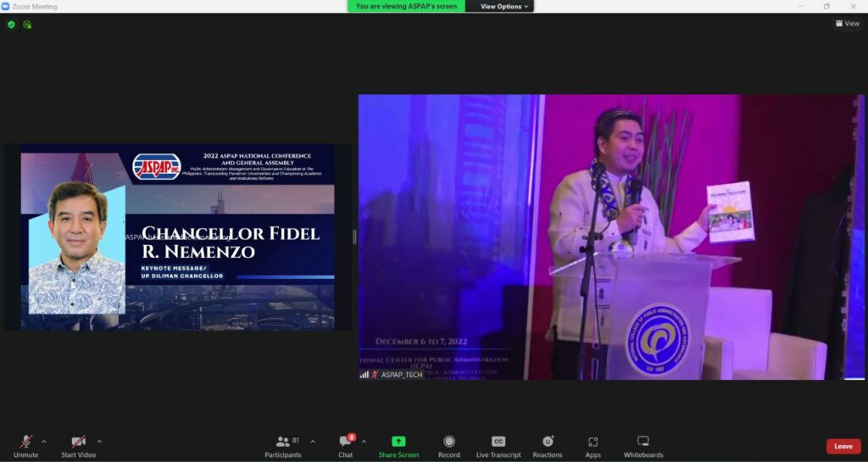Start recording with the Record icon
Image resolution: width=868 pixels, height=462 pixels.
point(449,442)
